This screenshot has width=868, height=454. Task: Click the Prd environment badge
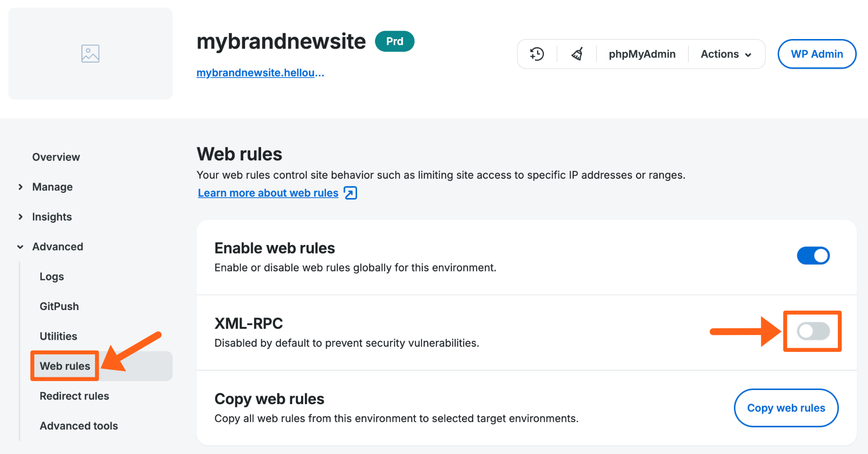394,41
